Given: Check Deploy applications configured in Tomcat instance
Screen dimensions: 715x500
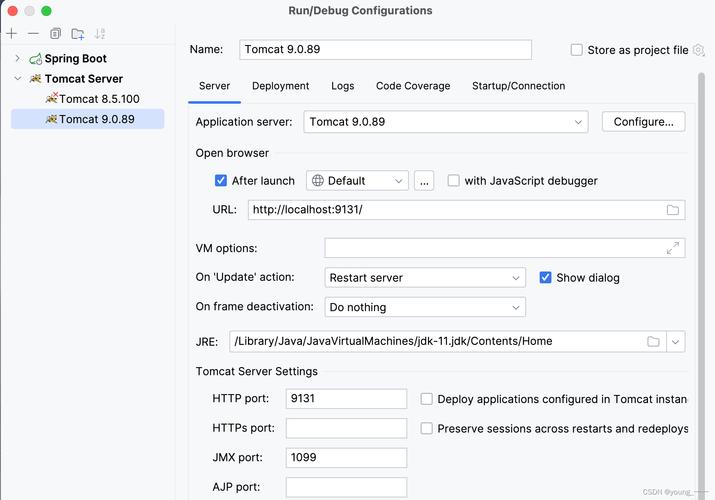Looking at the screenshot, I should 426,399.
